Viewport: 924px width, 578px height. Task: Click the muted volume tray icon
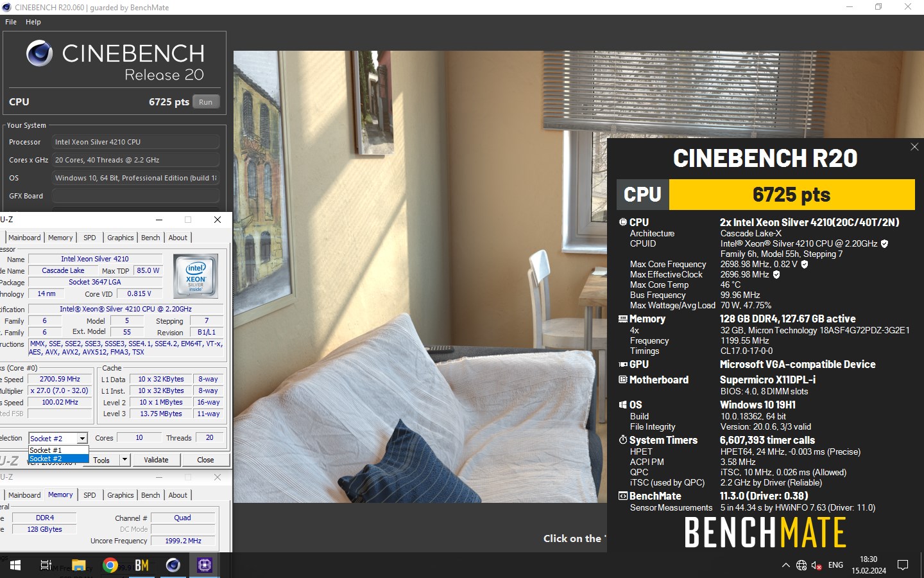pyautogui.click(x=817, y=565)
